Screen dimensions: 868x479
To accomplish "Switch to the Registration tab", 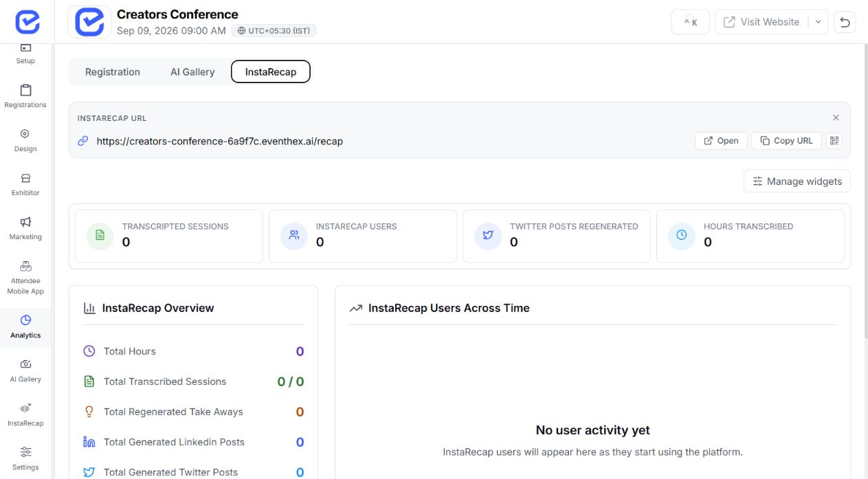I will pos(113,71).
